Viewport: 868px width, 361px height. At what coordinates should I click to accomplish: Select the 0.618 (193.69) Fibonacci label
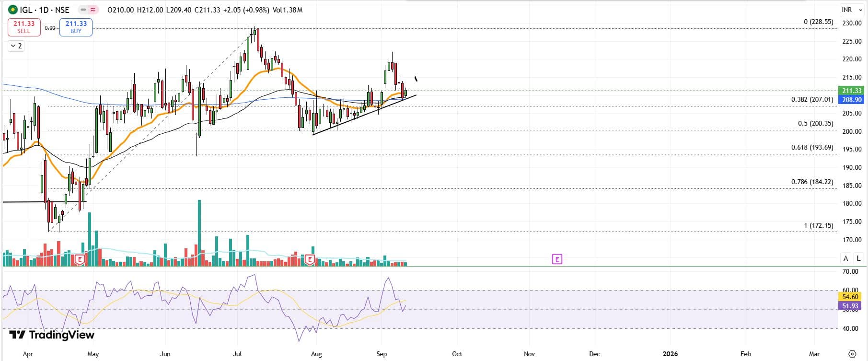[x=812, y=148]
